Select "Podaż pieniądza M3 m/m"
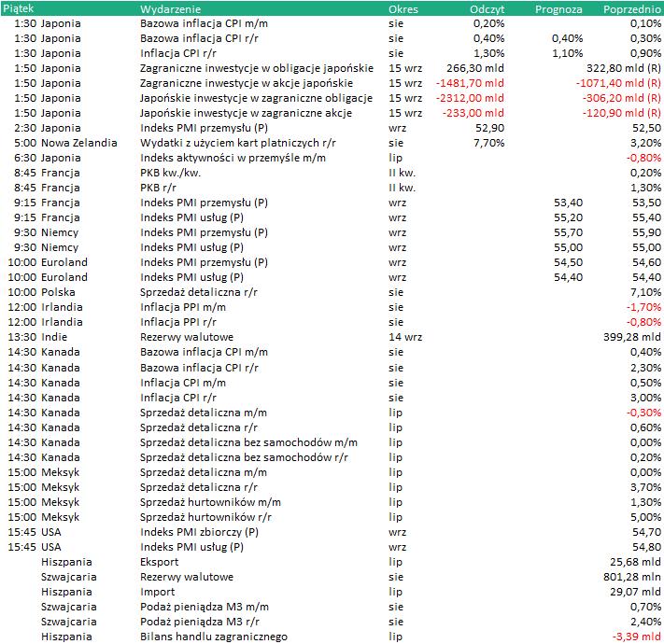Screen dimensions: 664x644 (205, 607)
